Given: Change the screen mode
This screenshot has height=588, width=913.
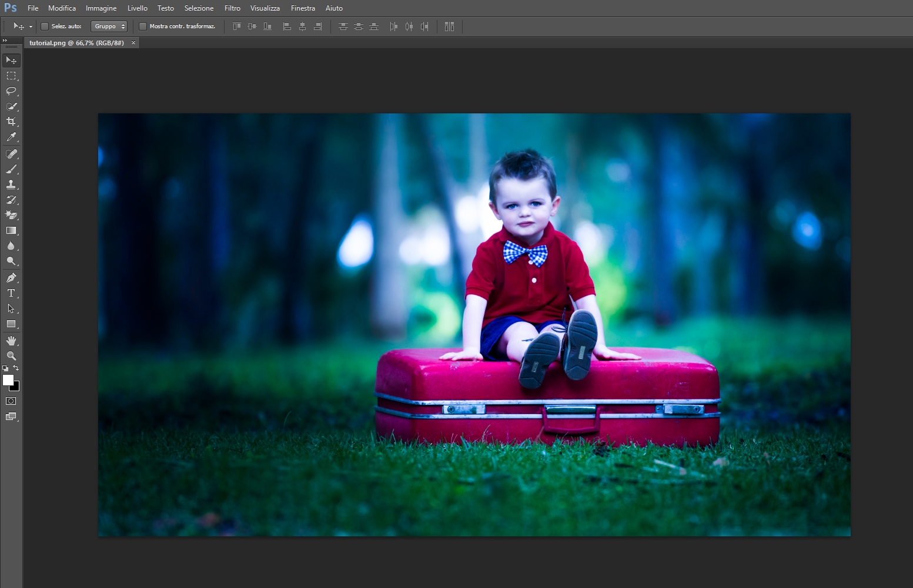Looking at the screenshot, I should 11,416.
